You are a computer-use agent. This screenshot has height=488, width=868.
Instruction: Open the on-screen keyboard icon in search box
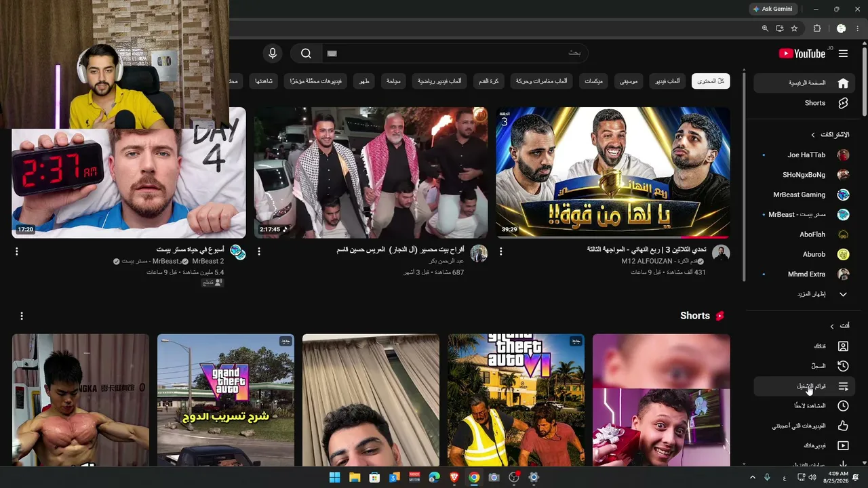pyautogui.click(x=332, y=54)
